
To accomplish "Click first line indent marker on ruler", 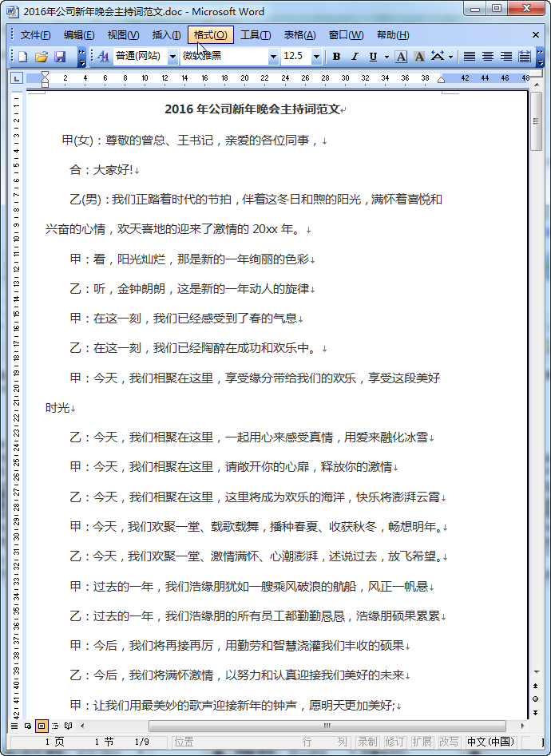I will pos(45,75).
